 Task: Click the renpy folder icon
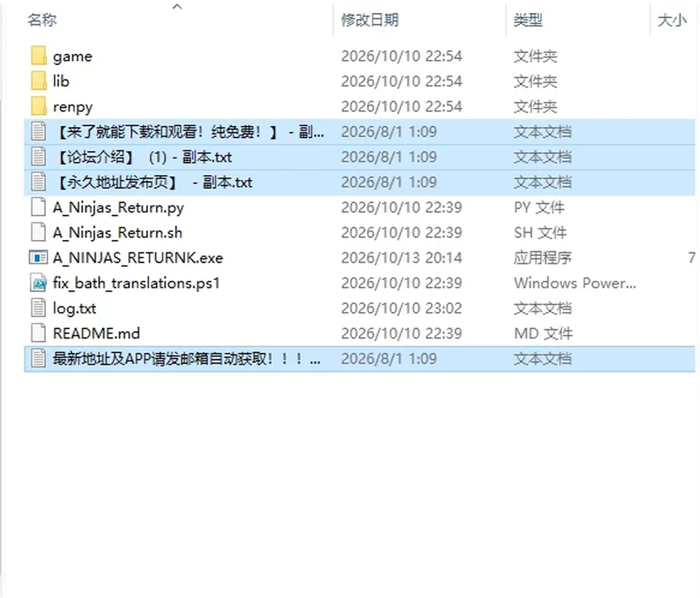click(39, 106)
